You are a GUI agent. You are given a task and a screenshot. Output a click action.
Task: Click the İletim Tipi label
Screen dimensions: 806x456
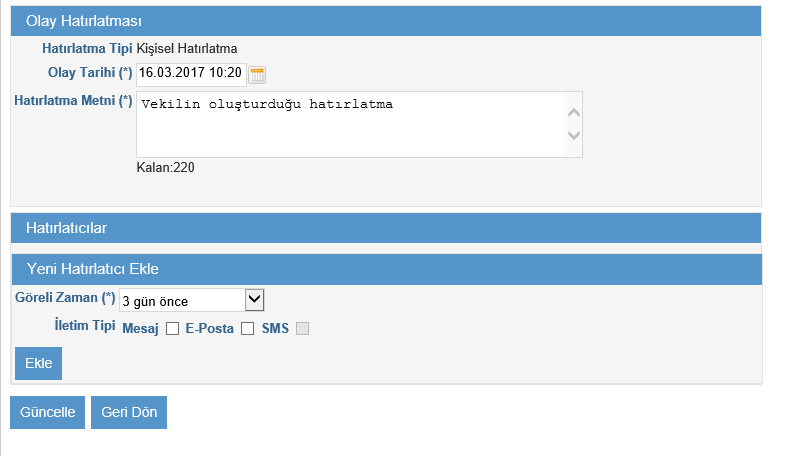click(85, 325)
